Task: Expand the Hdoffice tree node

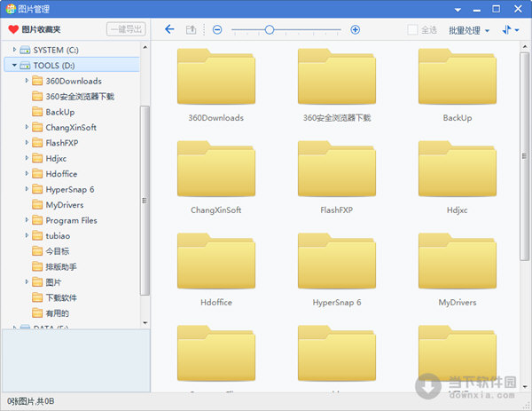Action: coord(27,174)
